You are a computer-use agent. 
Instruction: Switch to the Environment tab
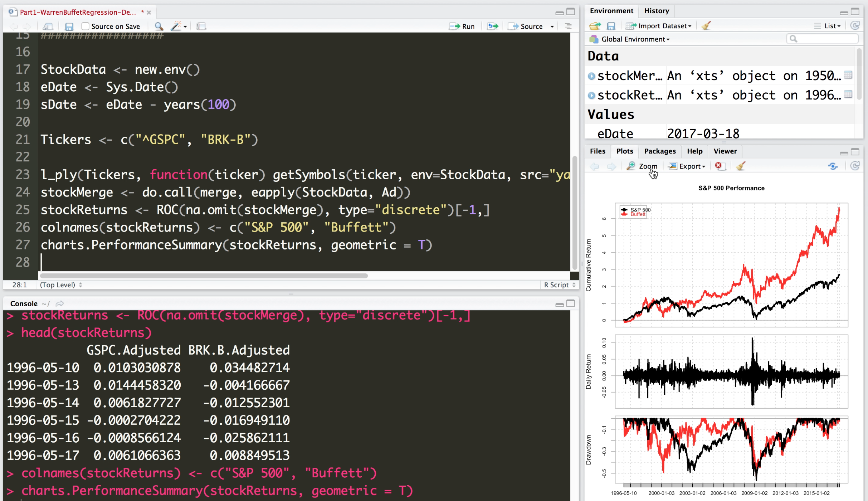click(x=611, y=11)
